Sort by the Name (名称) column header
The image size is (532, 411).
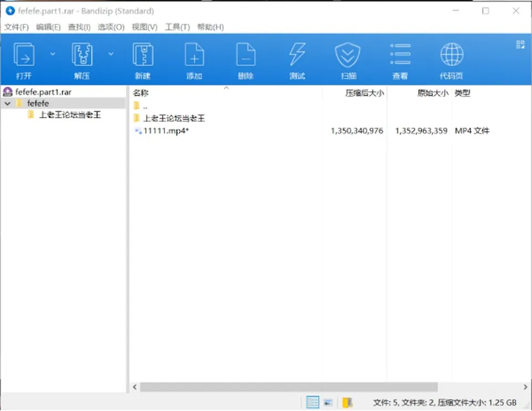point(141,93)
